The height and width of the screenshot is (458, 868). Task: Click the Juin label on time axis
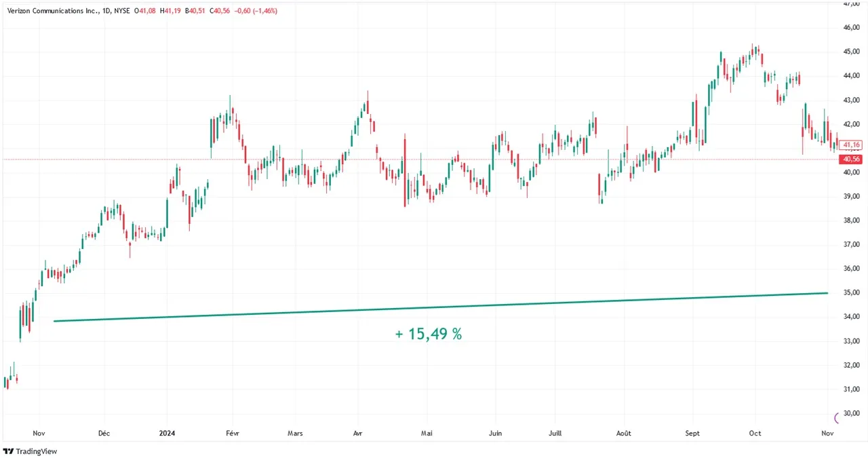pyautogui.click(x=495, y=433)
